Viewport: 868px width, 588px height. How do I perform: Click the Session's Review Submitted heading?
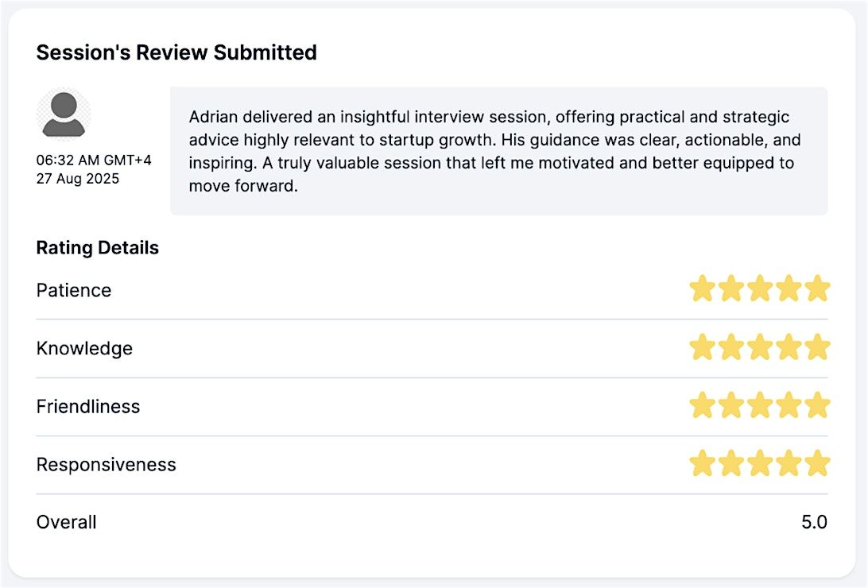176,52
